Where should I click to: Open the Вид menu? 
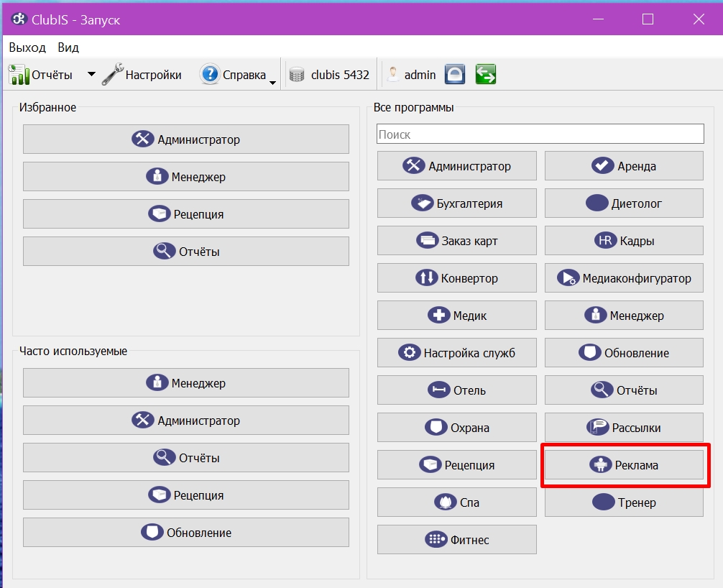[68, 47]
